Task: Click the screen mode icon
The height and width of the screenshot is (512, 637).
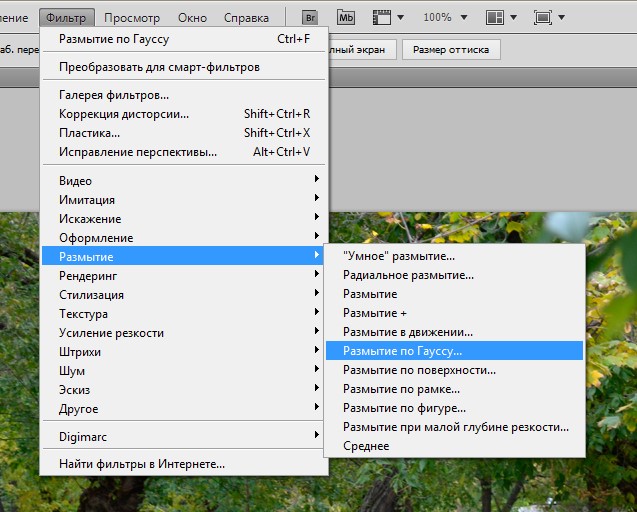Action: click(x=549, y=17)
